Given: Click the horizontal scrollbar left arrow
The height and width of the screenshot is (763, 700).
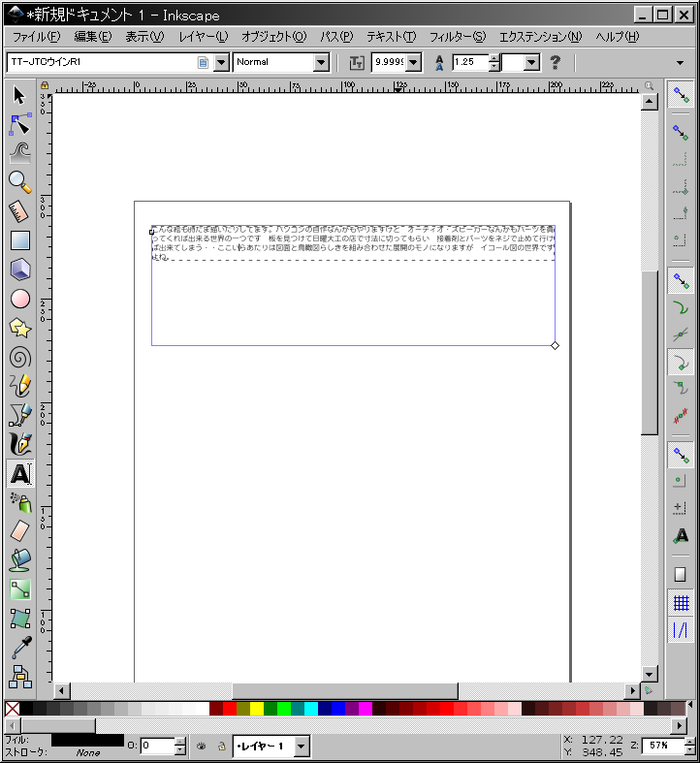Looking at the screenshot, I should pos(61,690).
